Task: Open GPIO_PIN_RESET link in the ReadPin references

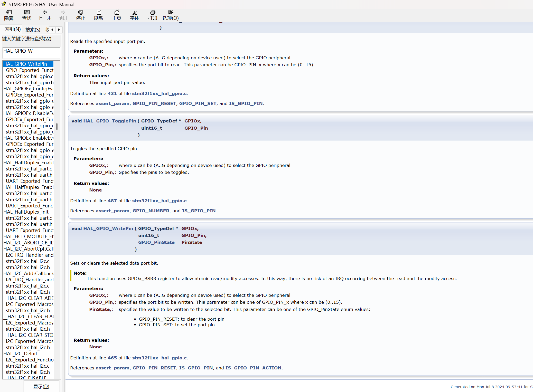Action: pos(154,103)
